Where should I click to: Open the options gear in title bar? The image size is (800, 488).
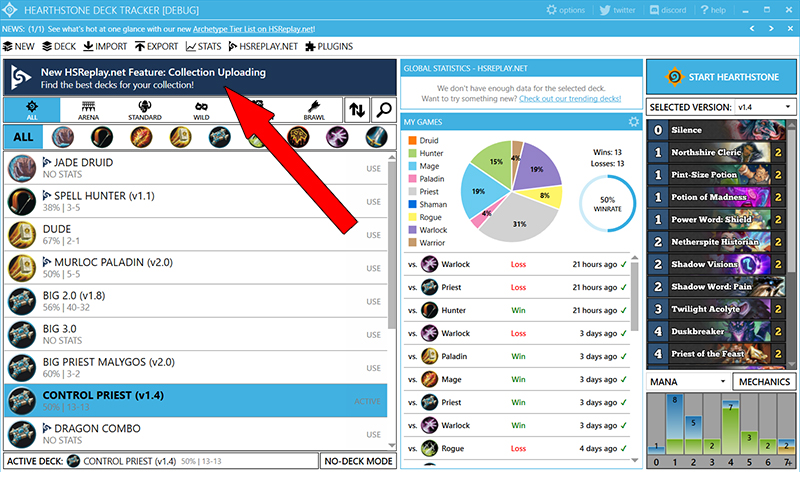(565, 10)
